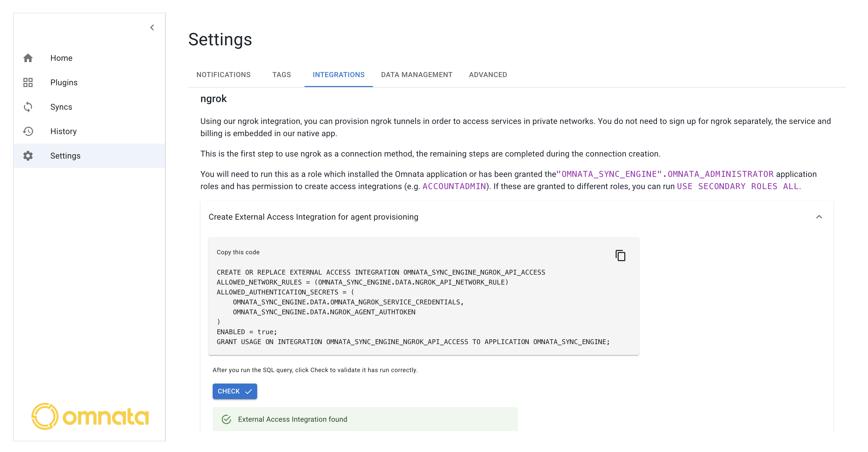Viewport: 868px width, 452px height.
Task: Select the Data Management tab
Action: 416,75
